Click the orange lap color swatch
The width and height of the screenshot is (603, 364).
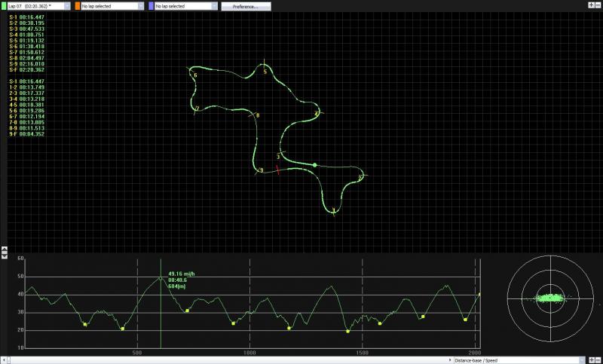(78, 6)
